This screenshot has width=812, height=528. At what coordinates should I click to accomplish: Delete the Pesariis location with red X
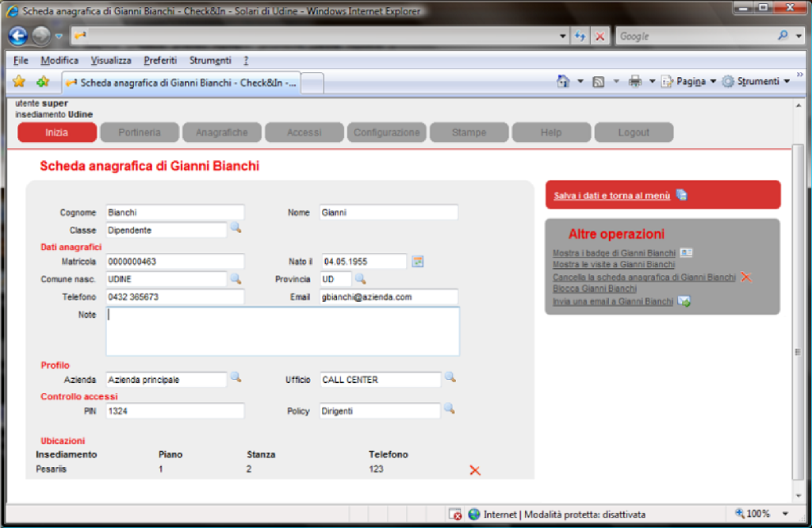pos(475,470)
